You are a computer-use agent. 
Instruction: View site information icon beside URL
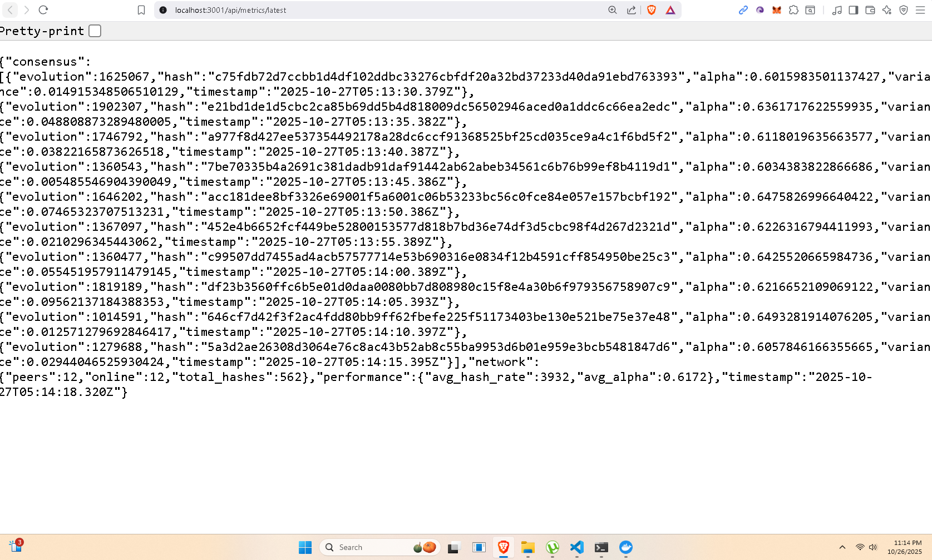point(163,10)
